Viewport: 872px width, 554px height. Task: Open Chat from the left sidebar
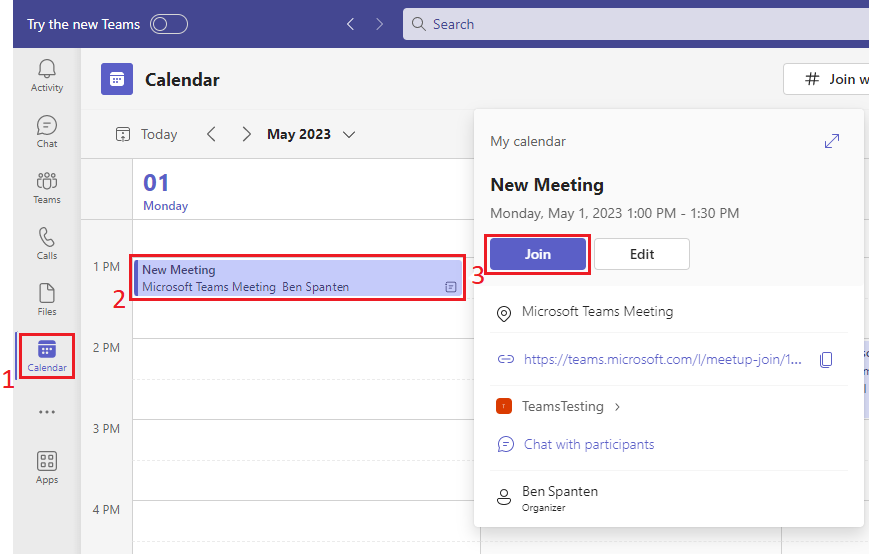point(46,131)
